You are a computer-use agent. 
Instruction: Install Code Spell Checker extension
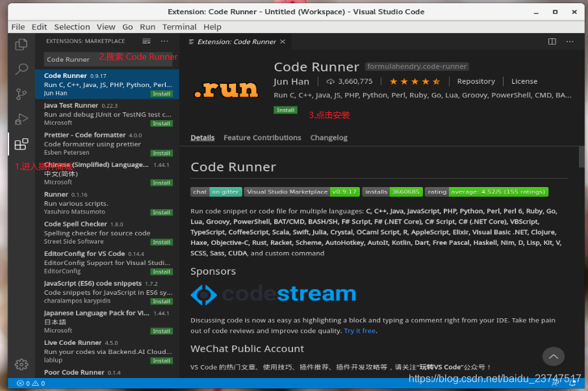[x=161, y=242]
